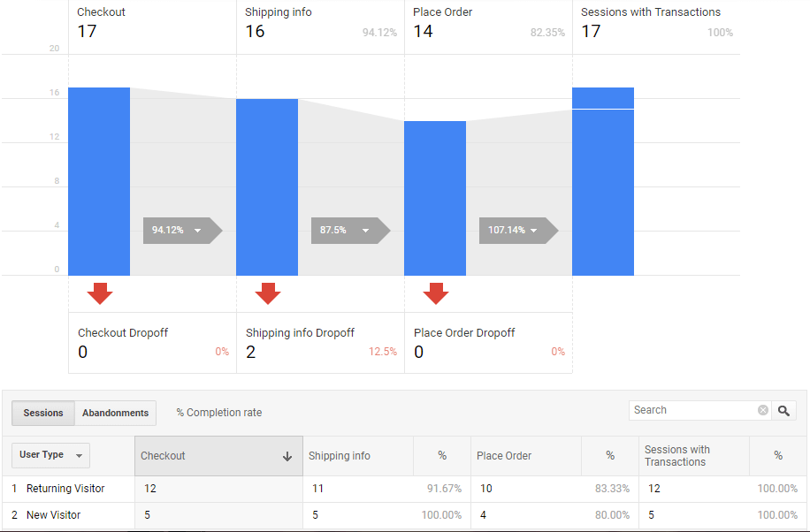Click the Shipping info column header
The height and width of the screenshot is (532, 810).
358,456
